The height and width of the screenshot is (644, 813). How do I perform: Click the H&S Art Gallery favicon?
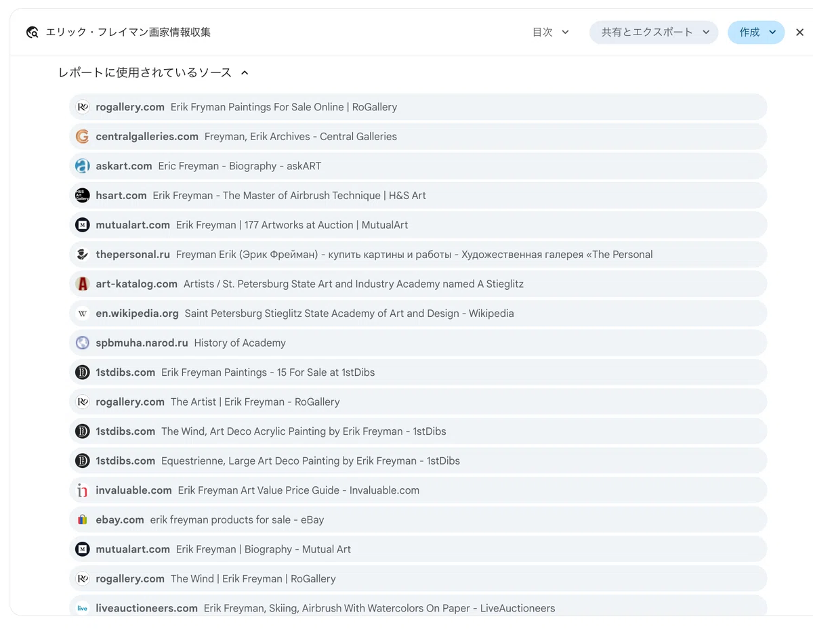point(83,196)
